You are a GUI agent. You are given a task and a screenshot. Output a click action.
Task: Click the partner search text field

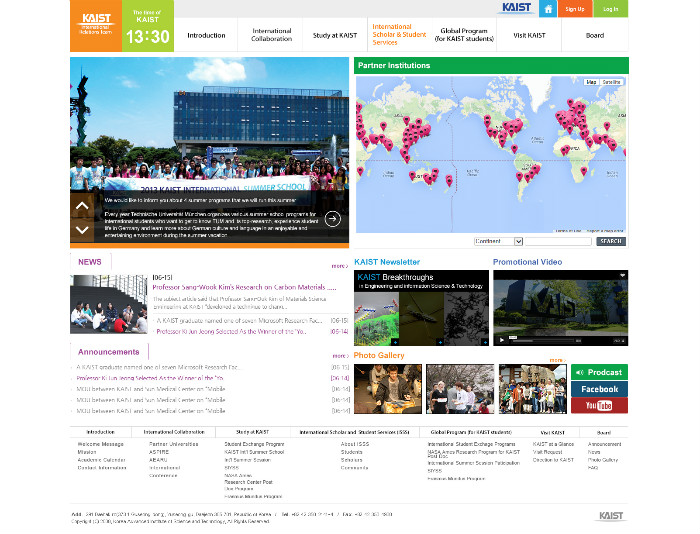558,241
